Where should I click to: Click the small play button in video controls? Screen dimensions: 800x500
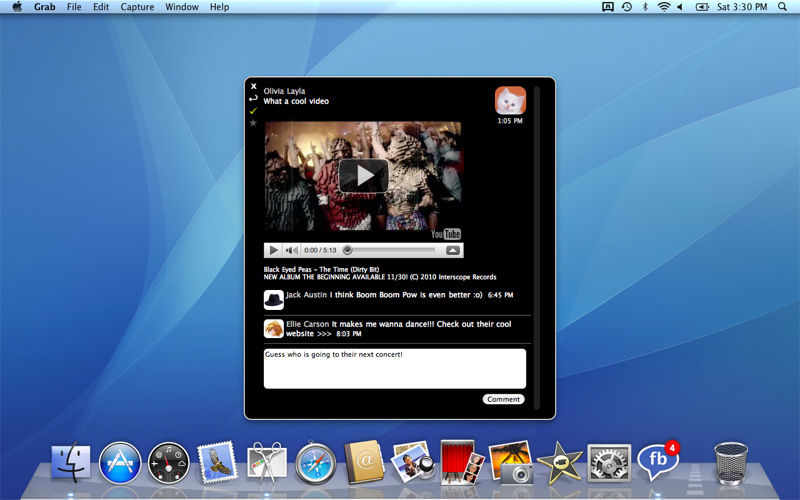point(273,250)
